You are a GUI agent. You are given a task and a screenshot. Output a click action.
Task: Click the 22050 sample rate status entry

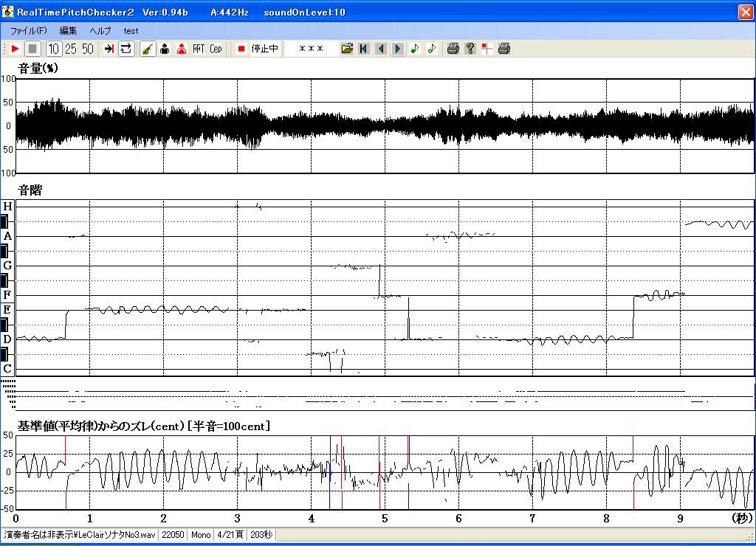[173, 535]
